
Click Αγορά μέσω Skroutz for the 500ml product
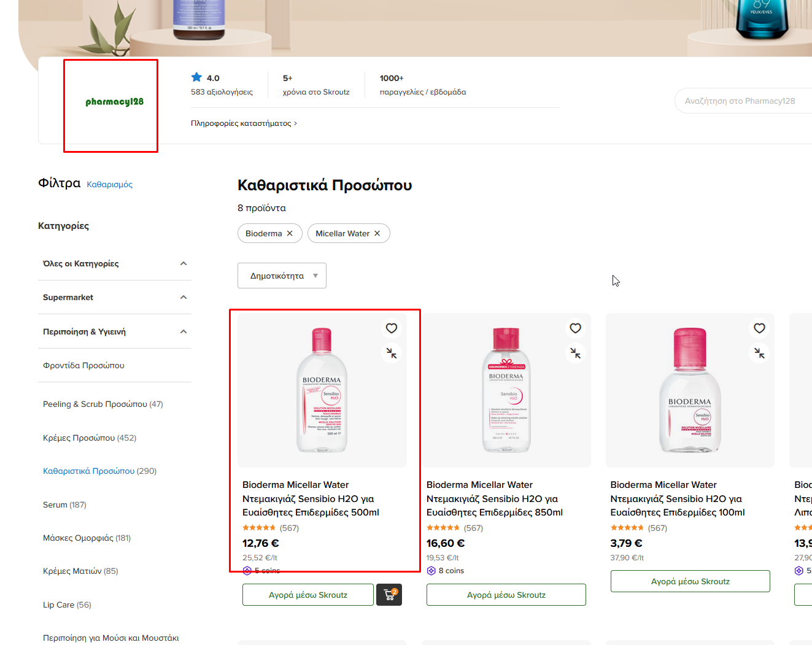308,595
